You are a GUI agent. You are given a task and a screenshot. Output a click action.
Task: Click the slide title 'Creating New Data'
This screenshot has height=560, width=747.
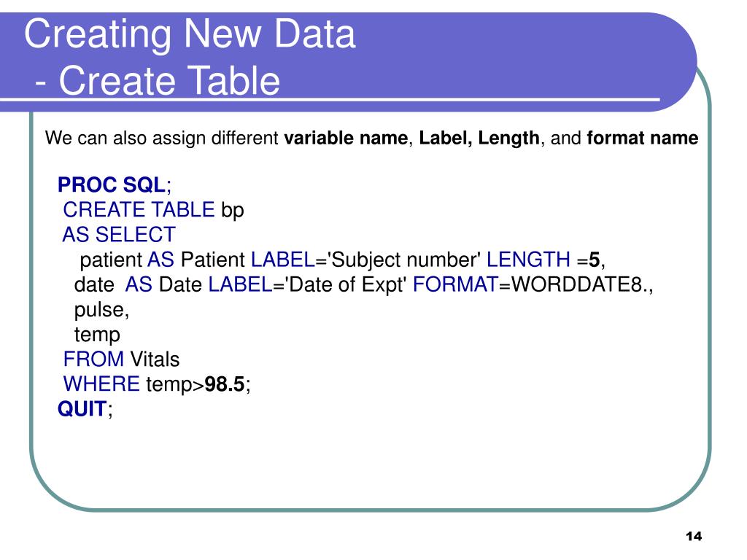click(190, 34)
